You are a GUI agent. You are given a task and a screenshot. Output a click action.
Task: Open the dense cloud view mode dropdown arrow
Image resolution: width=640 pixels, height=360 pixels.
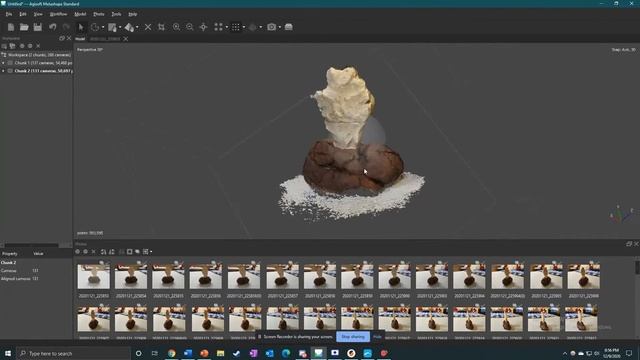pyautogui.click(x=244, y=27)
